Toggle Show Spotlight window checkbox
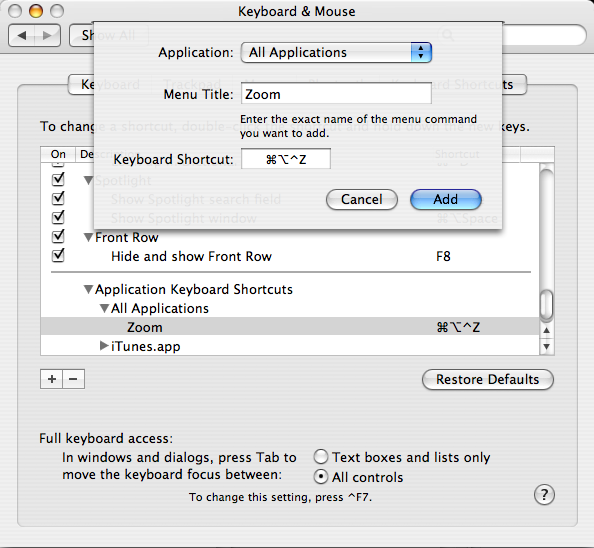Image resolution: width=594 pixels, height=548 pixels. click(x=58, y=217)
